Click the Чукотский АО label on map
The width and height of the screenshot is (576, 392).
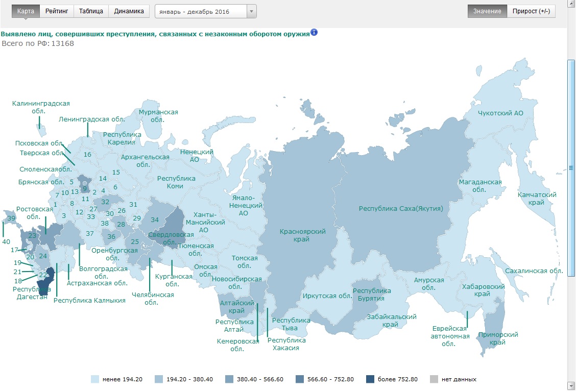[x=500, y=113]
